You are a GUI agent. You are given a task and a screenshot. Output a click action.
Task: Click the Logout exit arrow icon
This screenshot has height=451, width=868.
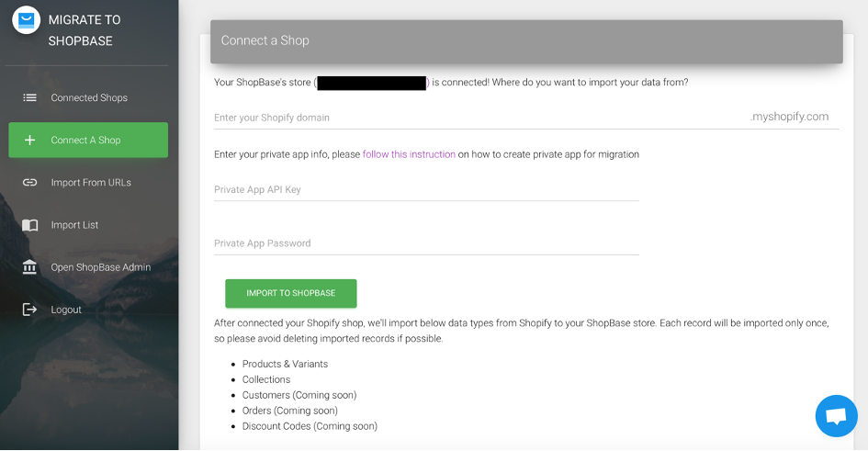(29, 310)
